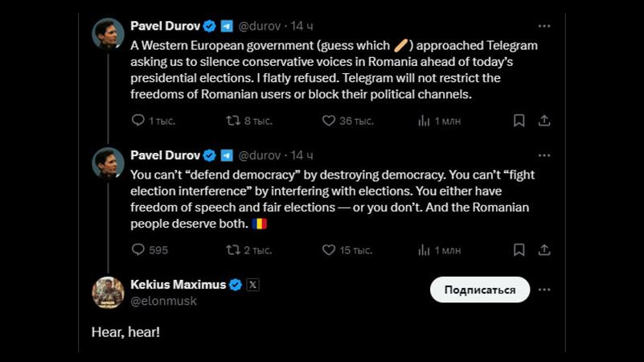Share the "defend democracy" post
Image resolution: width=644 pixels, height=362 pixels.
[544, 250]
